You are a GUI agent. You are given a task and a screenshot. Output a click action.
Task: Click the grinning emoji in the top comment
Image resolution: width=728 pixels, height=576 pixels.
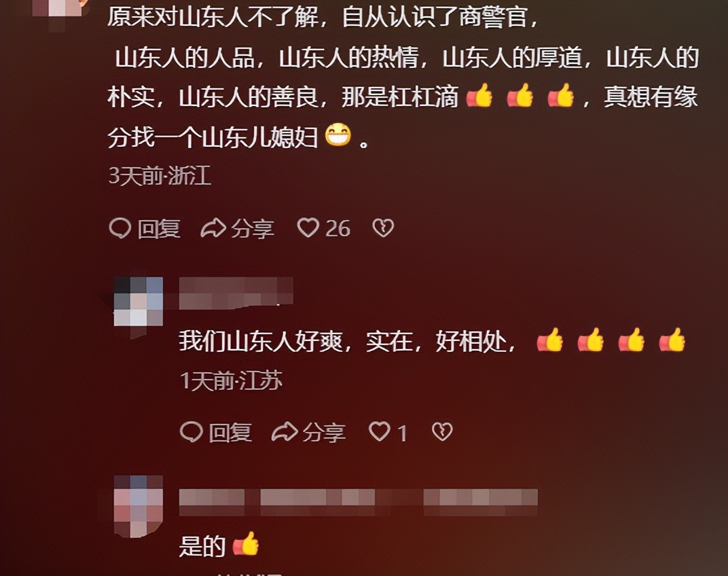click(x=338, y=136)
